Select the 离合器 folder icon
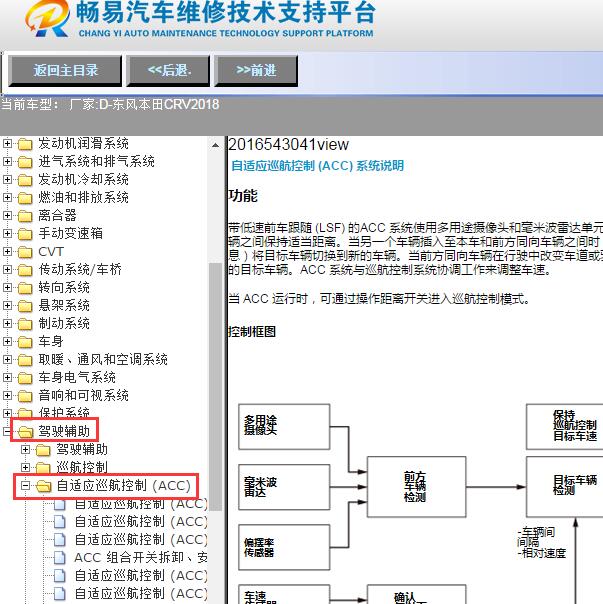This screenshot has height=604, width=603. pos(25,216)
